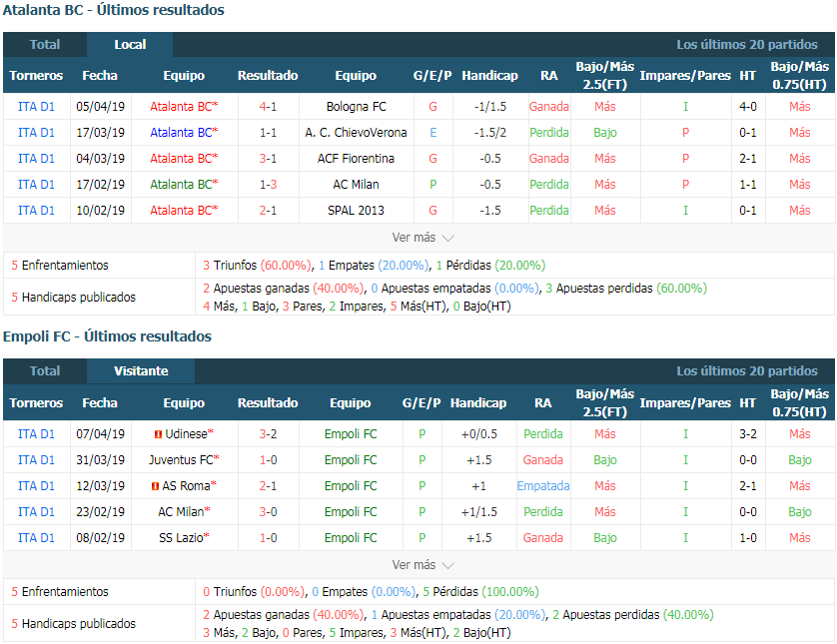Open ITA D1 link for 08/02/19 match

click(36, 538)
